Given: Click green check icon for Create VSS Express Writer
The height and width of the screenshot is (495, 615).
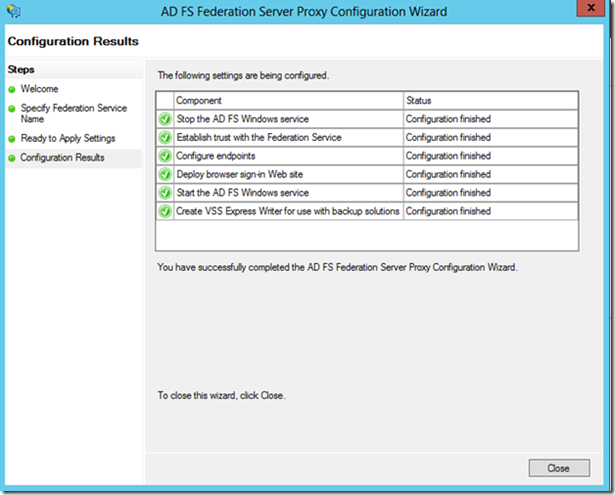Looking at the screenshot, I should pos(165,211).
